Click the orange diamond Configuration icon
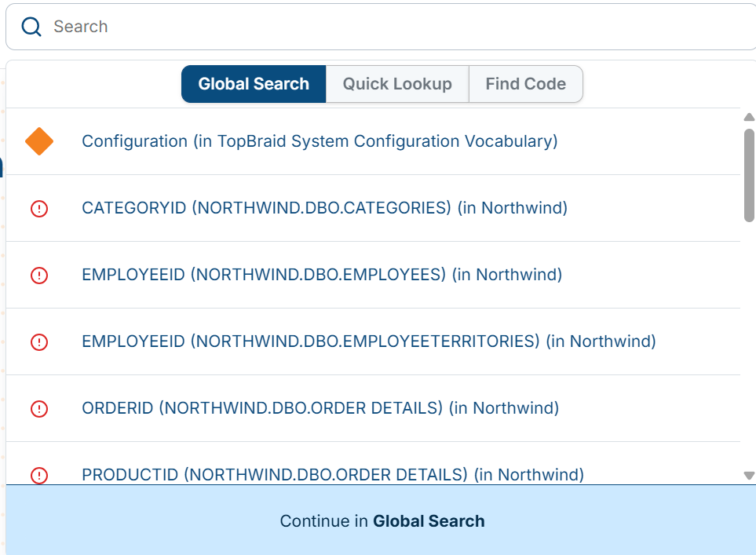 click(x=39, y=141)
